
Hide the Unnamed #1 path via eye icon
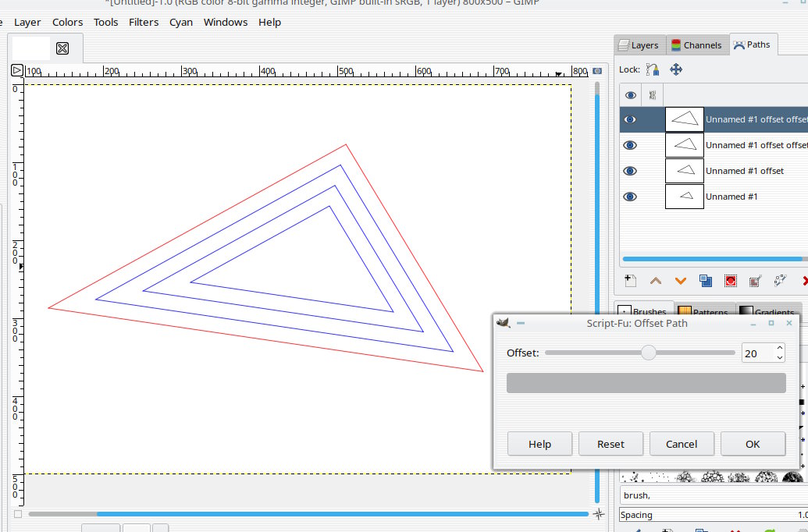[630, 197]
